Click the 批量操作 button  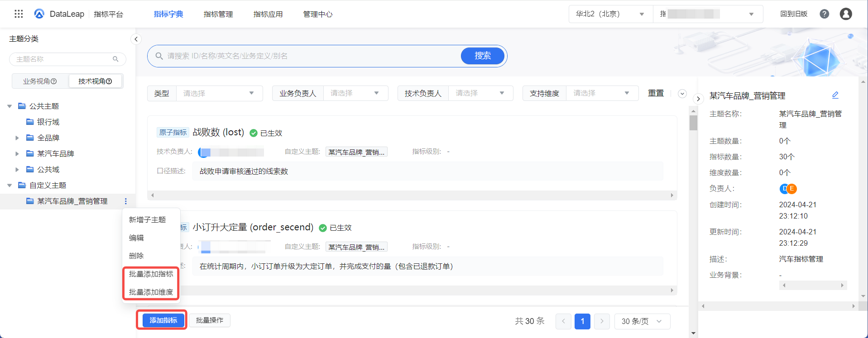pyautogui.click(x=210, y=320)
